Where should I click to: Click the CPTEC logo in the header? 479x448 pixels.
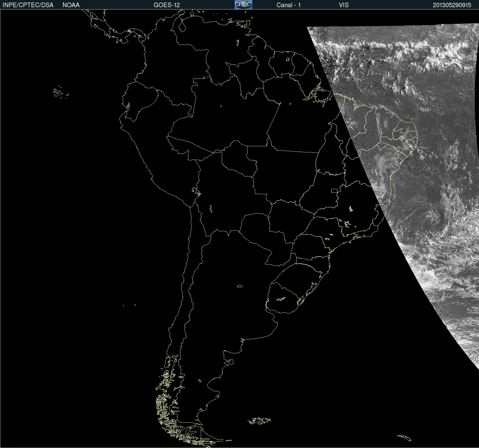[x=243, y=5]
